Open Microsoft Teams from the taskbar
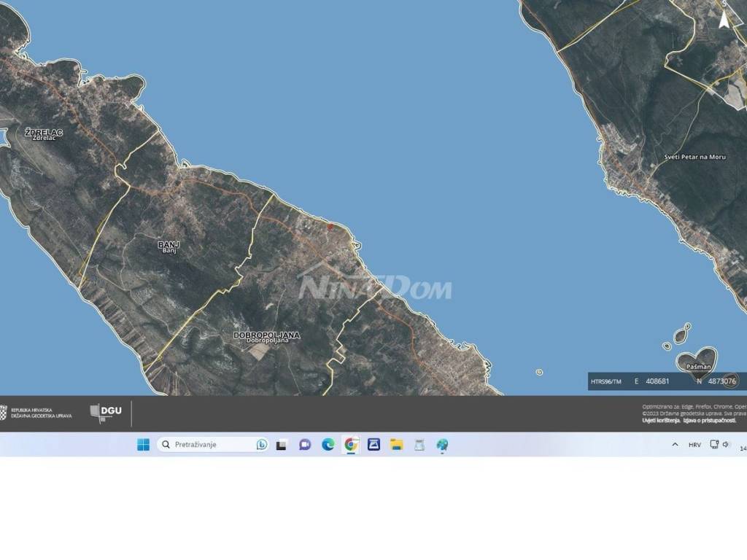 point(305,444)
